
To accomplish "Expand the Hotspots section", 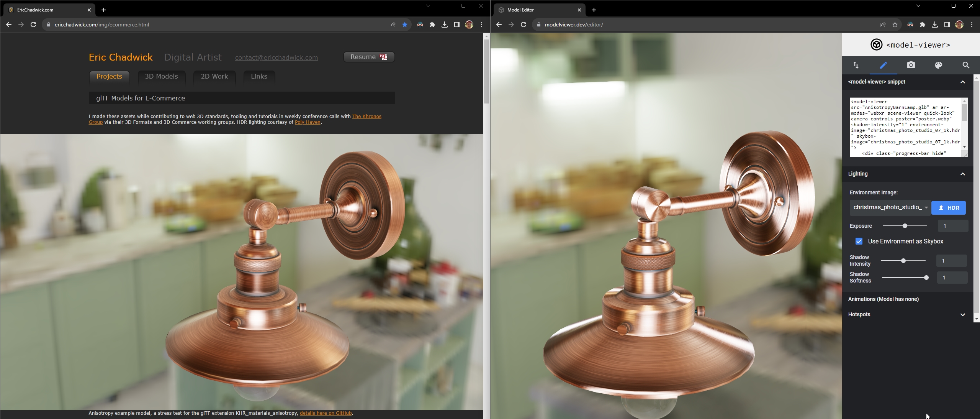I will click(x=962, y=315).
